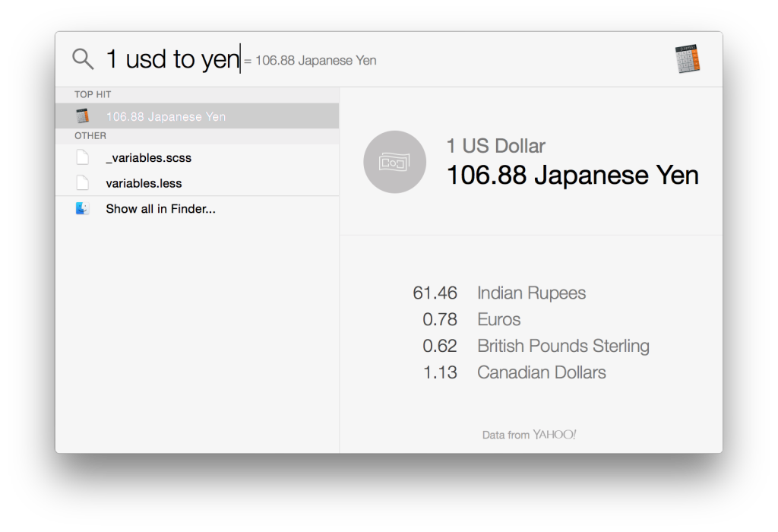Open the variables.less file result
This screenshot has width=778, height=532.
(144, 183)
